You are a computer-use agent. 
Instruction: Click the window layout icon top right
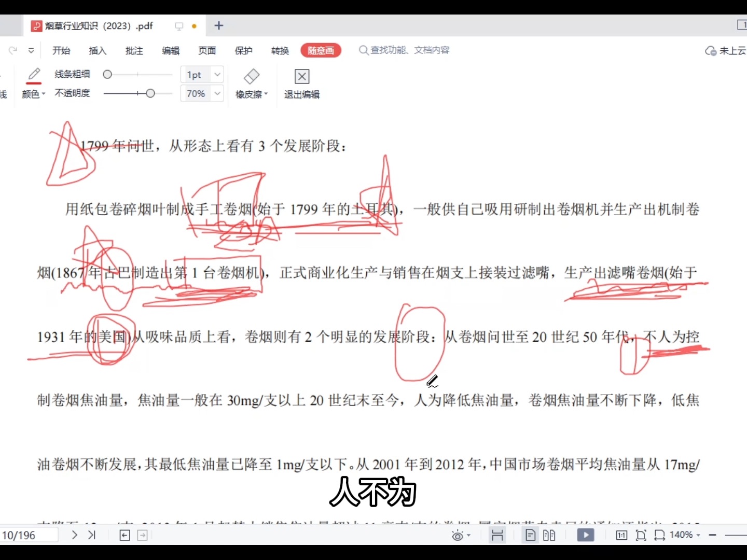(x=742, y=25)
